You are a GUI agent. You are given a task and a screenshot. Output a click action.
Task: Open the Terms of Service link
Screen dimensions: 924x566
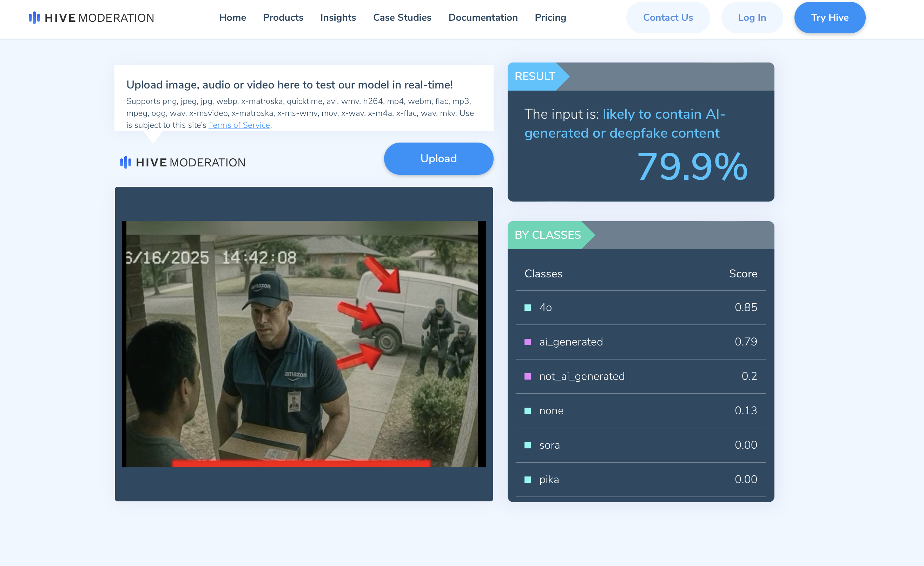239,125
